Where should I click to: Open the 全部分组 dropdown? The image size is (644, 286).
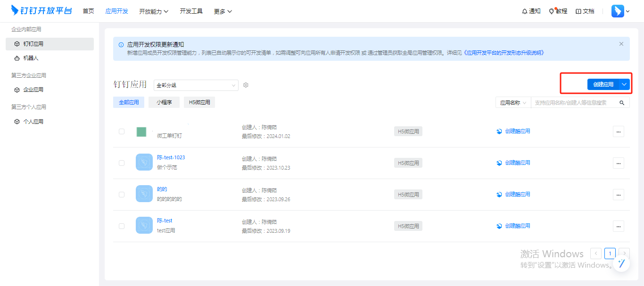coord(196,85)
